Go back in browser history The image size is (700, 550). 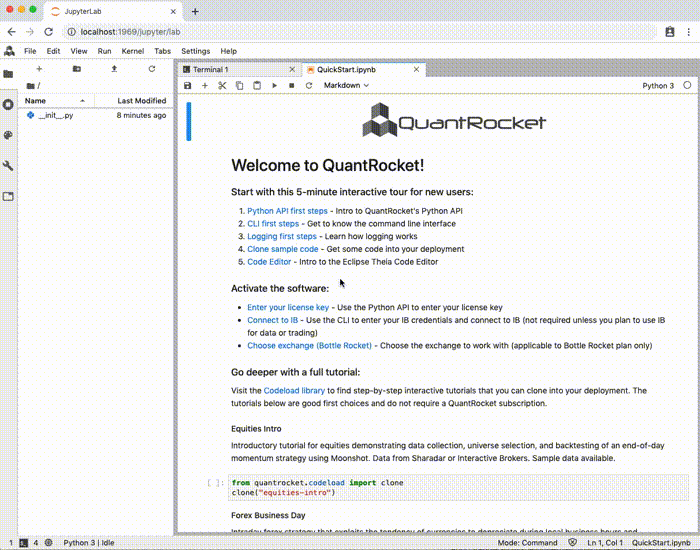point(12,32)
